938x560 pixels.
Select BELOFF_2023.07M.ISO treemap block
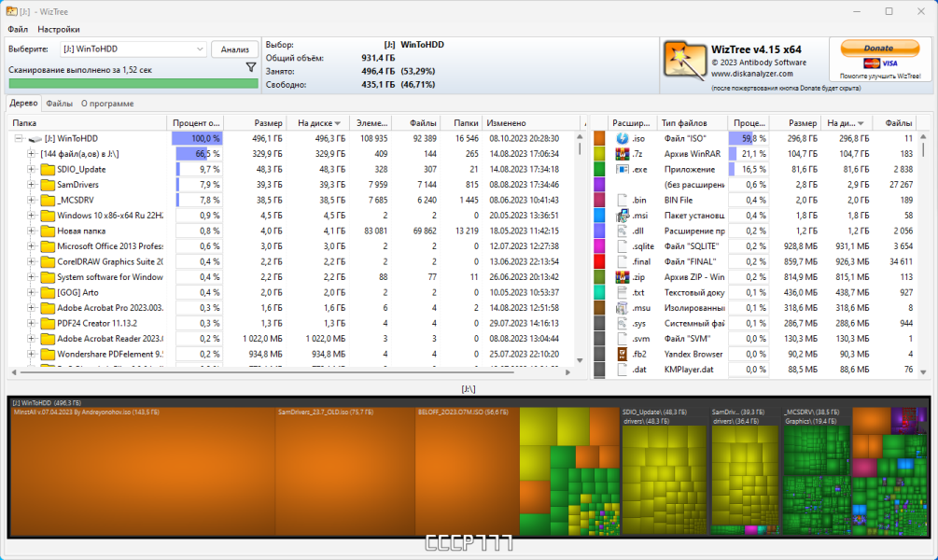point(468,471)
